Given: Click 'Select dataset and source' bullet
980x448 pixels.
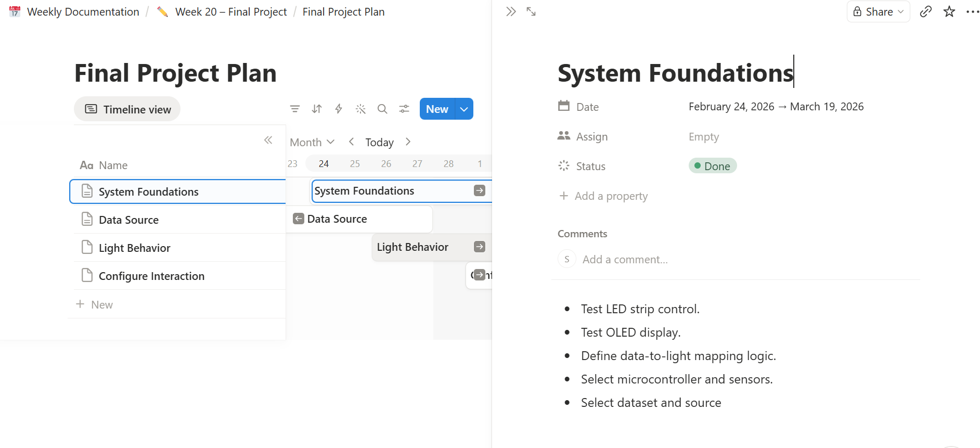Looking at the screenshot, I should (x=651, y=403).
